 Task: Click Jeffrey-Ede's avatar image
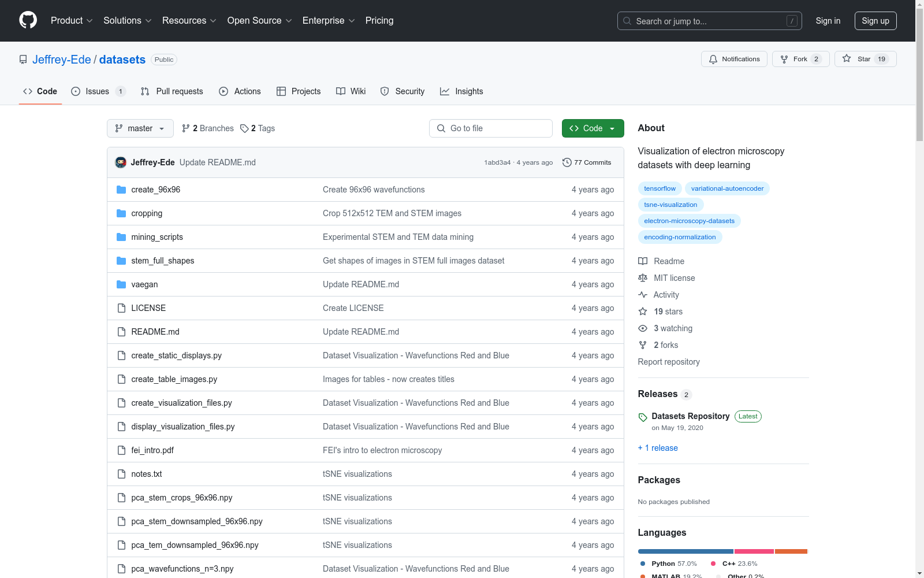(x=121, y=162)
